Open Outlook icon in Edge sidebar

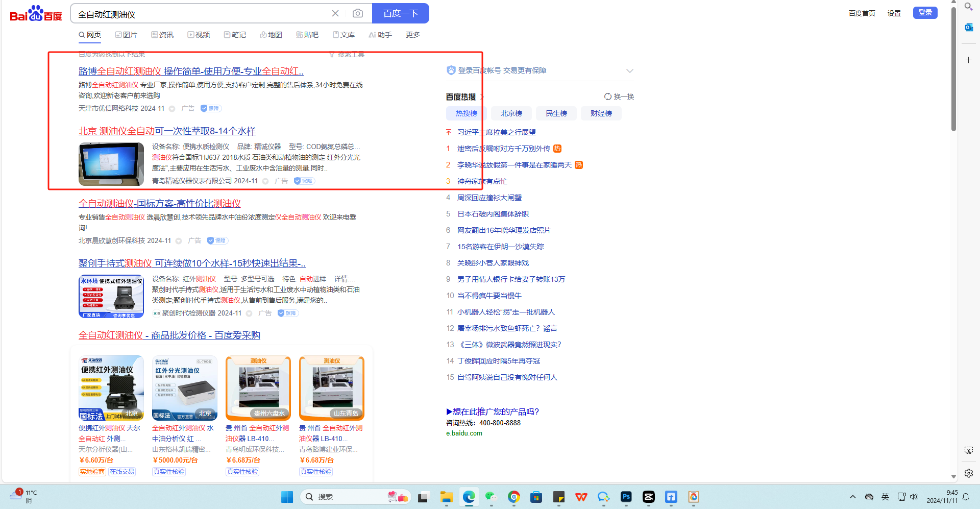[968, 28]
